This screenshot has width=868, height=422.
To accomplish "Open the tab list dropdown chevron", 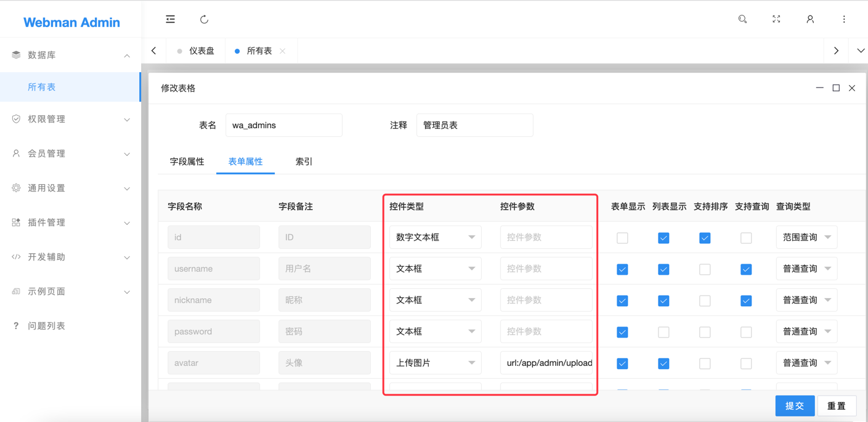I will 861,51.
